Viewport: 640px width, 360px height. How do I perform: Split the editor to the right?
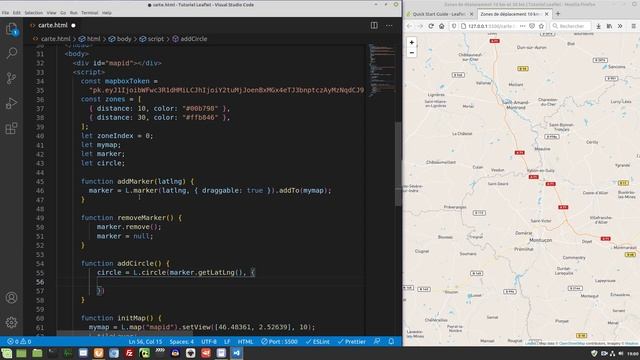point(374,25)
